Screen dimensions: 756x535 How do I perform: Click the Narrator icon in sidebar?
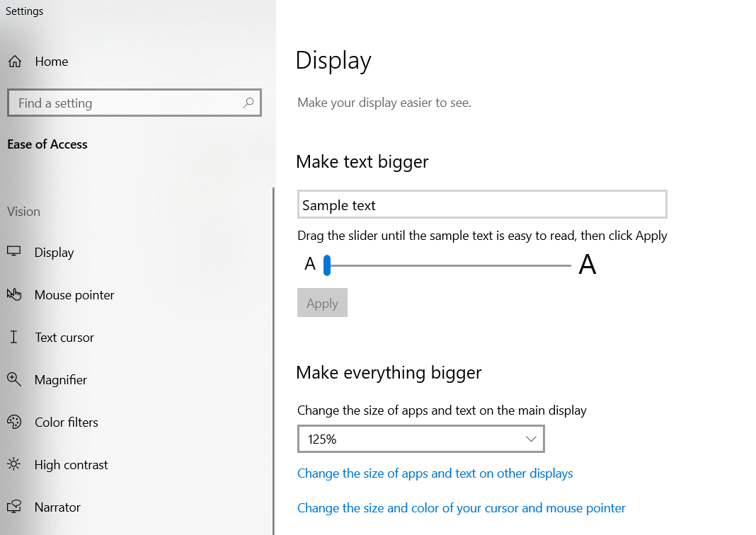tap(14, 507)
